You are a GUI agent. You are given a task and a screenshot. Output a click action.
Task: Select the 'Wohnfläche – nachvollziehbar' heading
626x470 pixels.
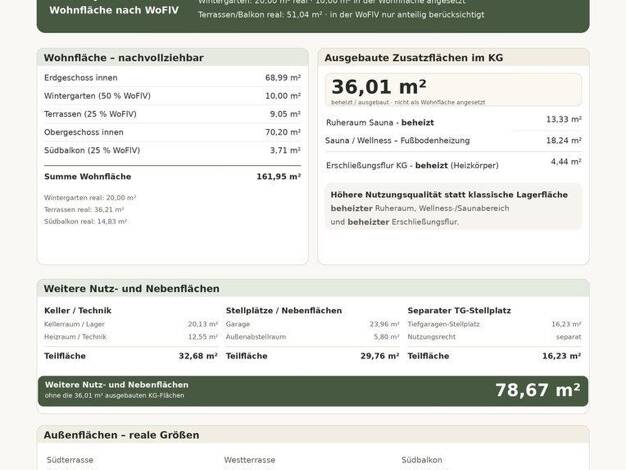[124, 58]
